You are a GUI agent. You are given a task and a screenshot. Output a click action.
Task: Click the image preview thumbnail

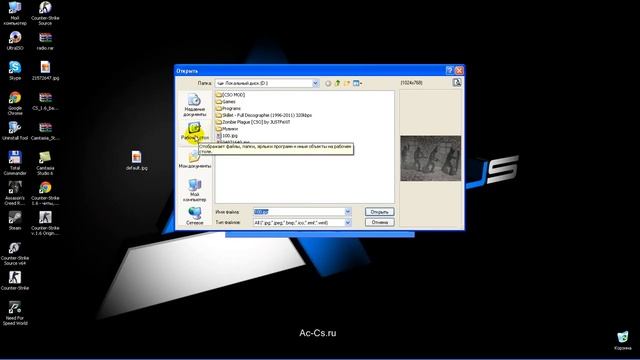[431, 158]
